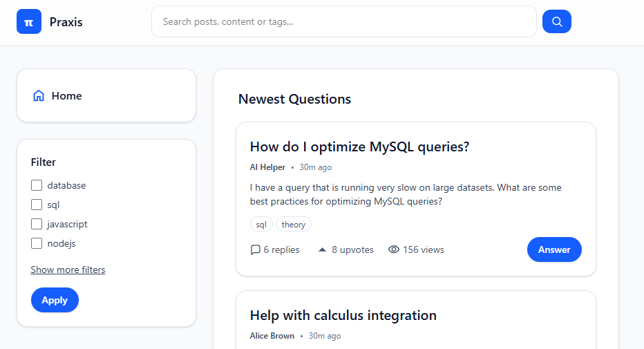The width and height of the screenshot is (644, 349).
Task: Expand Show more filters
Action: point(68,270)
